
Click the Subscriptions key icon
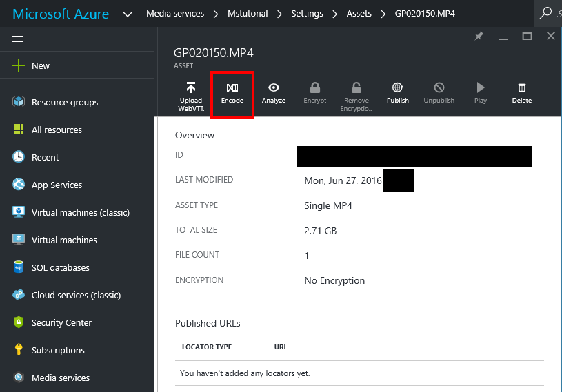pyautogui.click(x=19, y=349)
